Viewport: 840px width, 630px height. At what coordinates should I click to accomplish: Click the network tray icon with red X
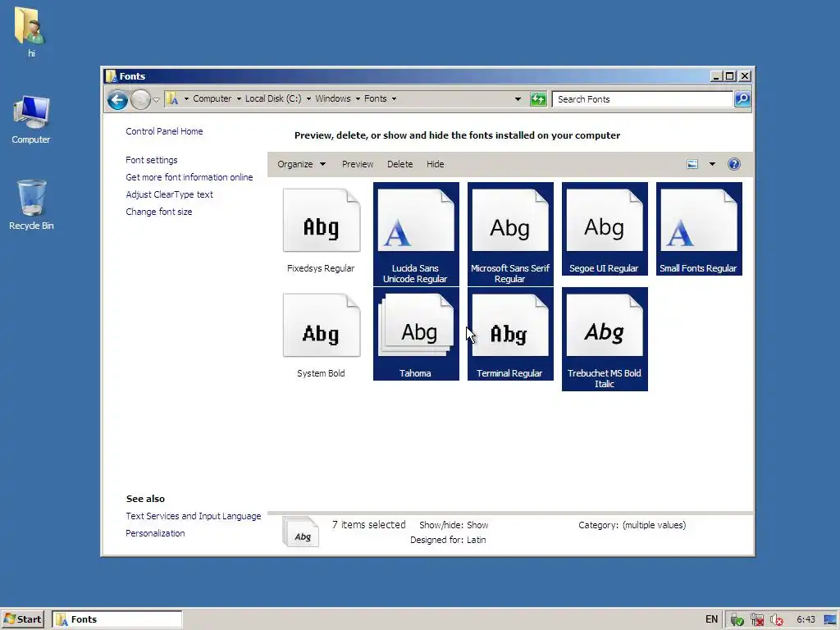click(x=757, y=619)
